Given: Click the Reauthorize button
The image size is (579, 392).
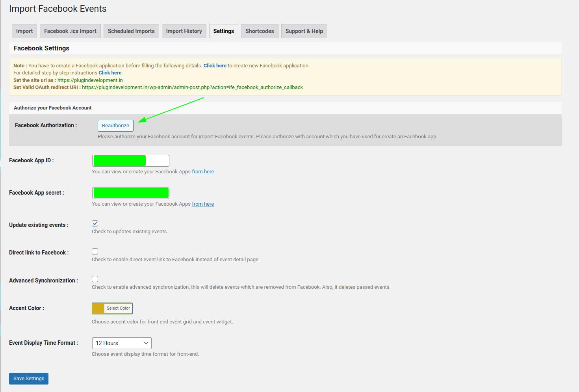Looking at the screenshot, I should coord(115,126).
